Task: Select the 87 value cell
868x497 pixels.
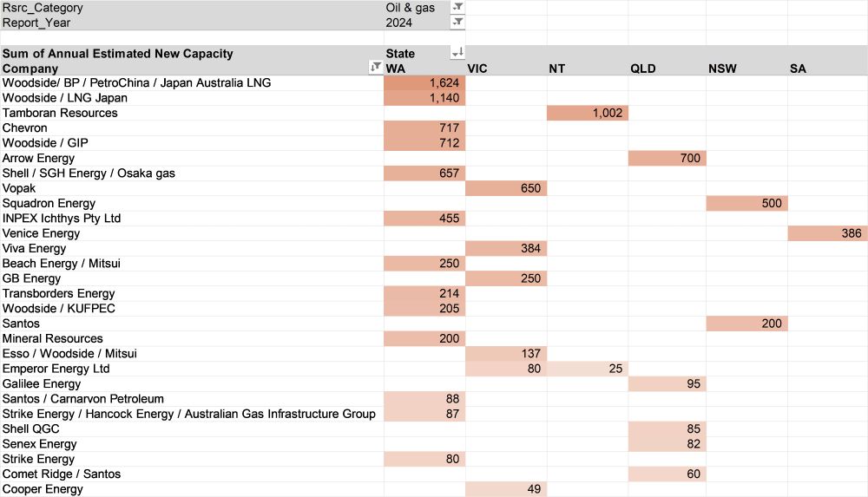Action: 424,414
